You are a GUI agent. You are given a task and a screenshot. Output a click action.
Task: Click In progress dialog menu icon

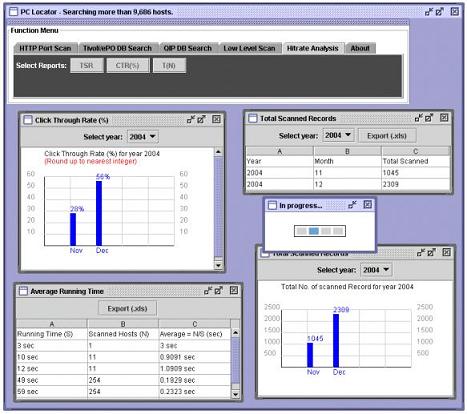[273, 206]
